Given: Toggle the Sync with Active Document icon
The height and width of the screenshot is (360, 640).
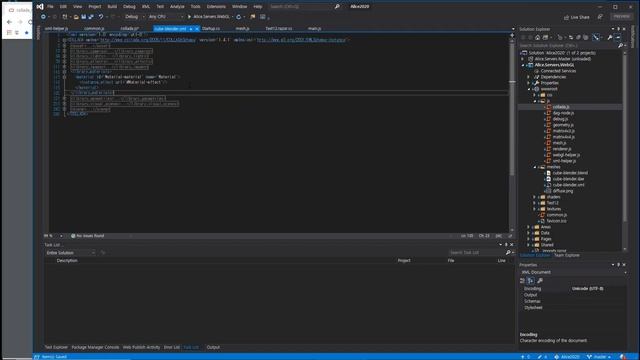Looking at the screenshot, I should (x=571, y=38).
